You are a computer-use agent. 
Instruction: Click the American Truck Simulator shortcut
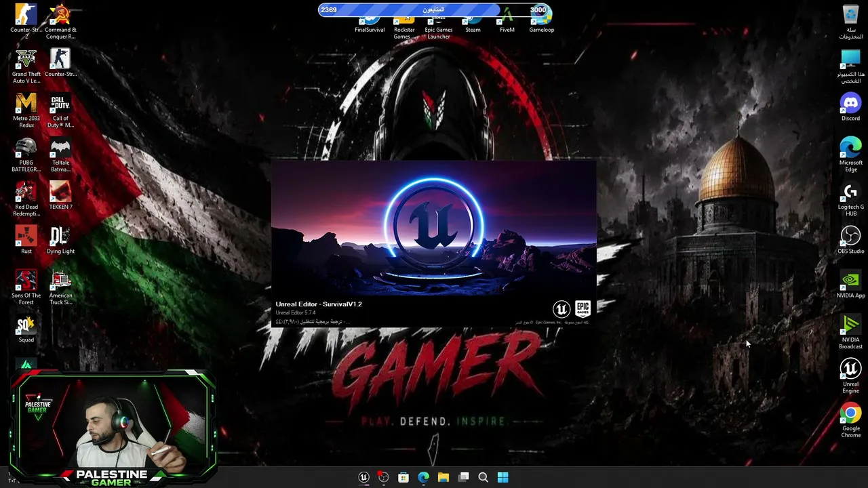pos(60,287)
